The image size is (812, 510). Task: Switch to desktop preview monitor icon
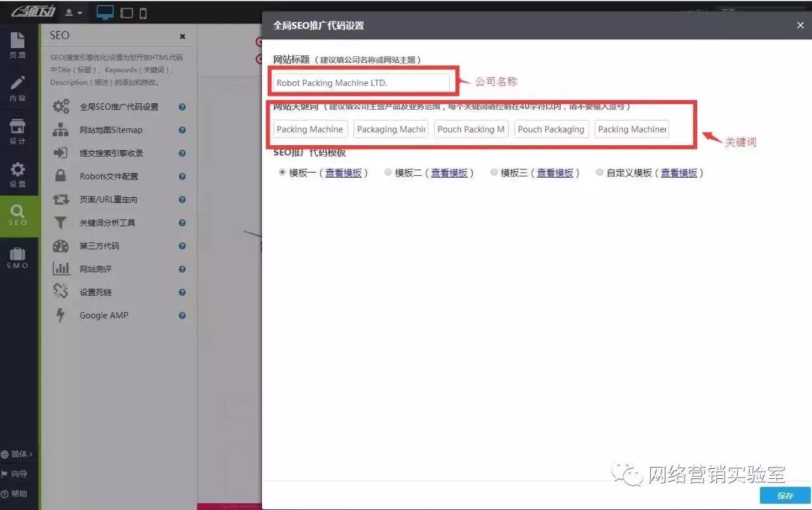tap(105, 11)
